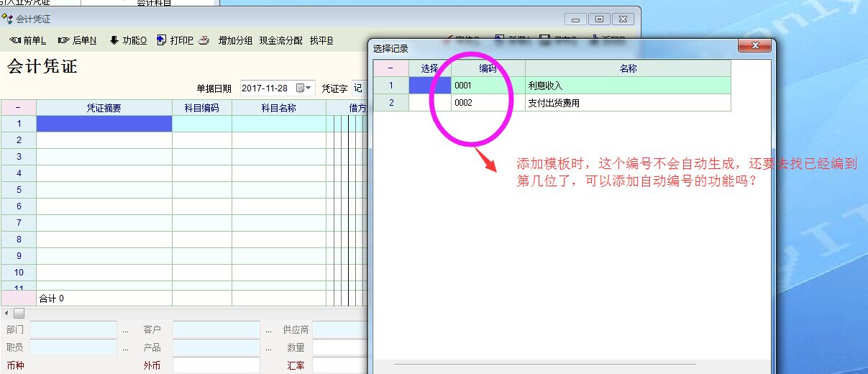868x374 pixels.
Task: Click the 找平B button
Action: (x=321, y=40)
